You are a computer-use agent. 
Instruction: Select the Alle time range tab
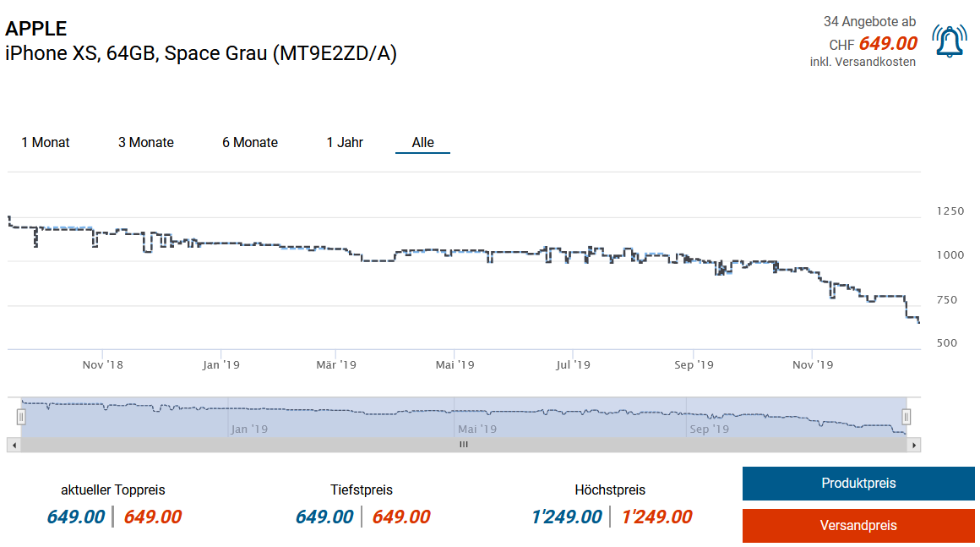tap(422, 143)
